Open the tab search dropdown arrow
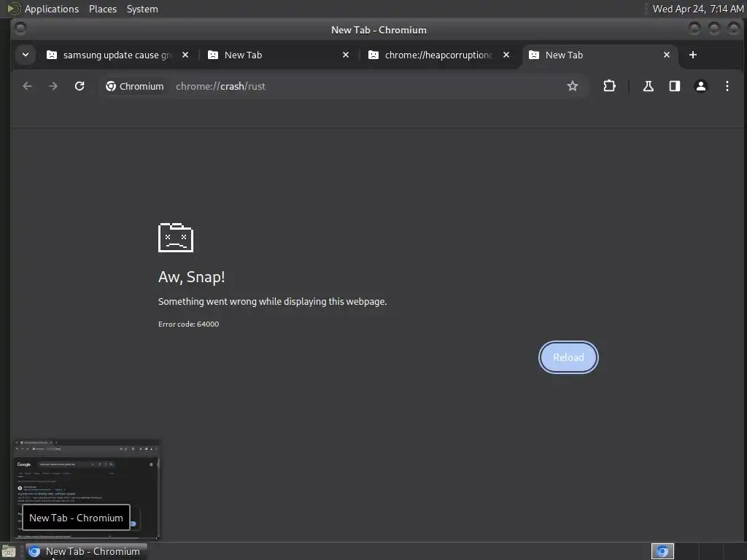 coord(26,55)
